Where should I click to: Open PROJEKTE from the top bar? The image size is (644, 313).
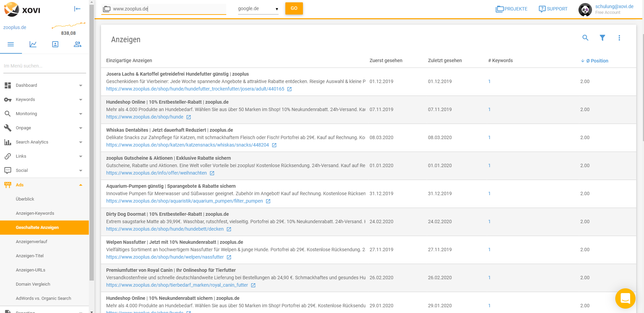click(511, 9)
